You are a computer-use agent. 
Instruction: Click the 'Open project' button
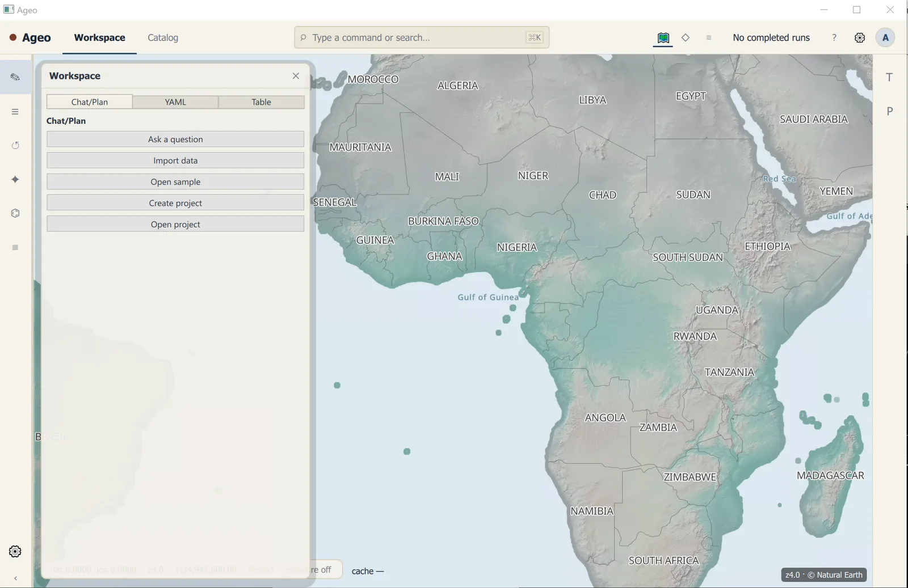tap(175, 224)
